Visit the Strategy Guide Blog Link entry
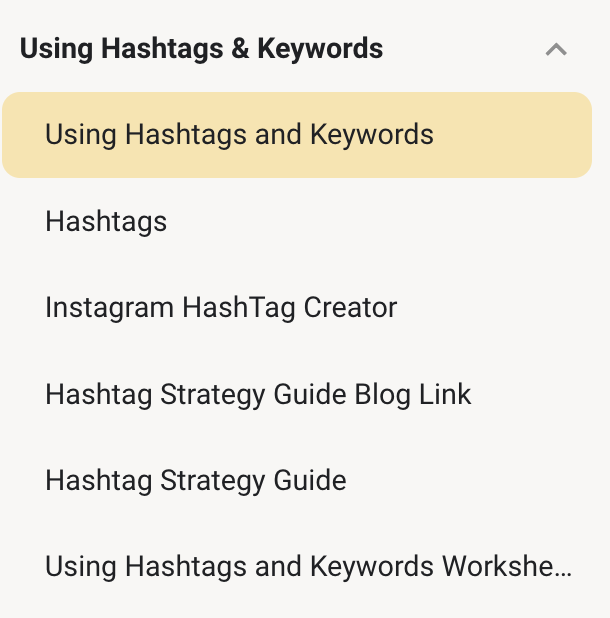 [x=258, y=394]
